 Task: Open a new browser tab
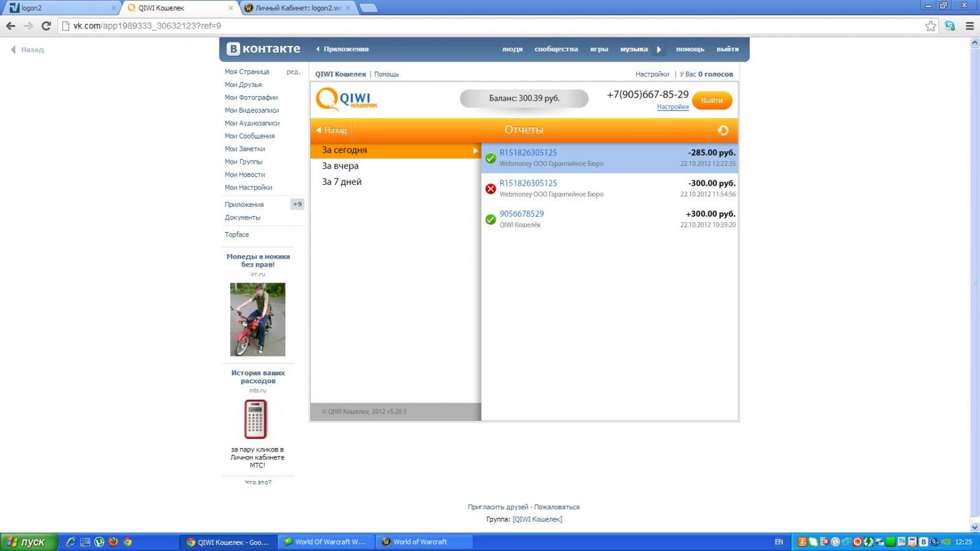click(x=368, y=8)
